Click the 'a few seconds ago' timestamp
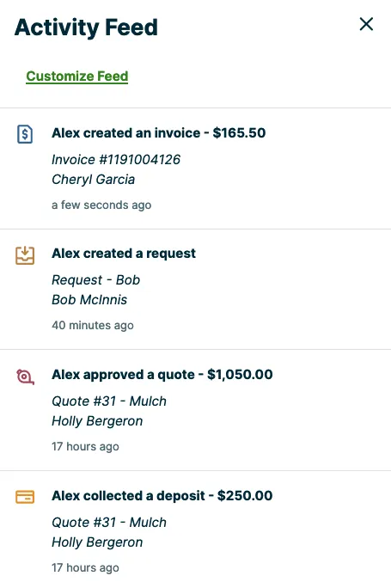The height and width of the screenshot is (588, 391). [101, 205]
